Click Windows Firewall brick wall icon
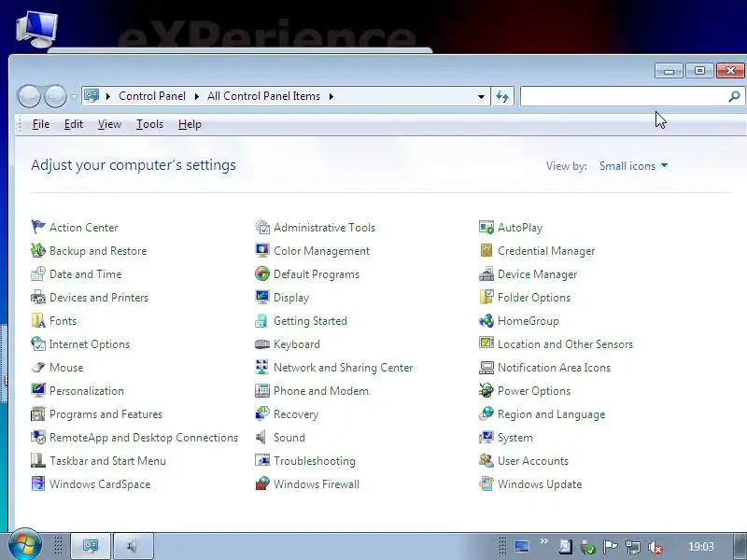This screenshot has height=560, width=747. coord(262,483)
